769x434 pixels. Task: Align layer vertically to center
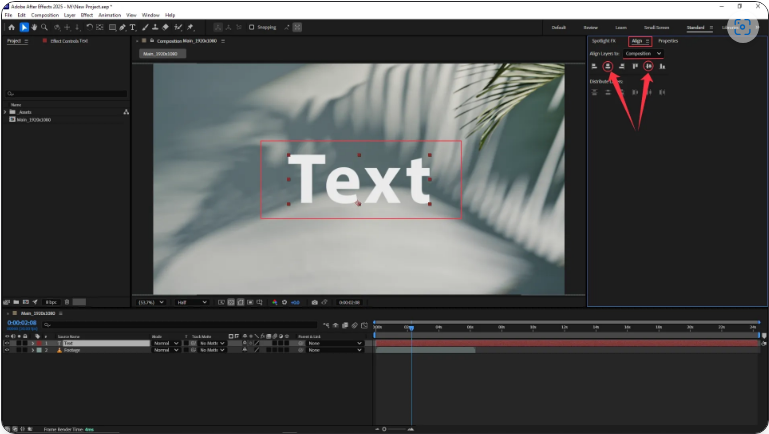coord(648,66)
